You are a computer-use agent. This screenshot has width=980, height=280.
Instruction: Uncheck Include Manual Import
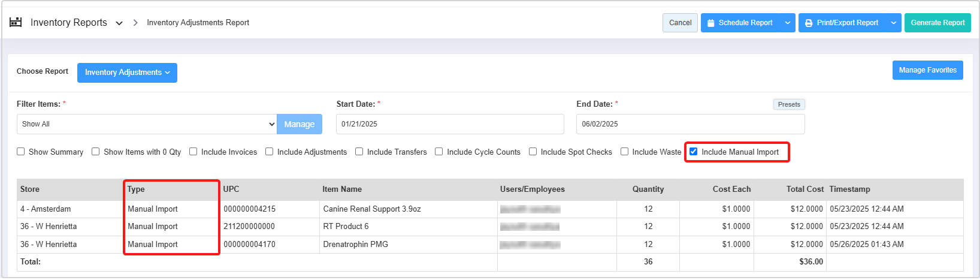(x=694, y=152)
